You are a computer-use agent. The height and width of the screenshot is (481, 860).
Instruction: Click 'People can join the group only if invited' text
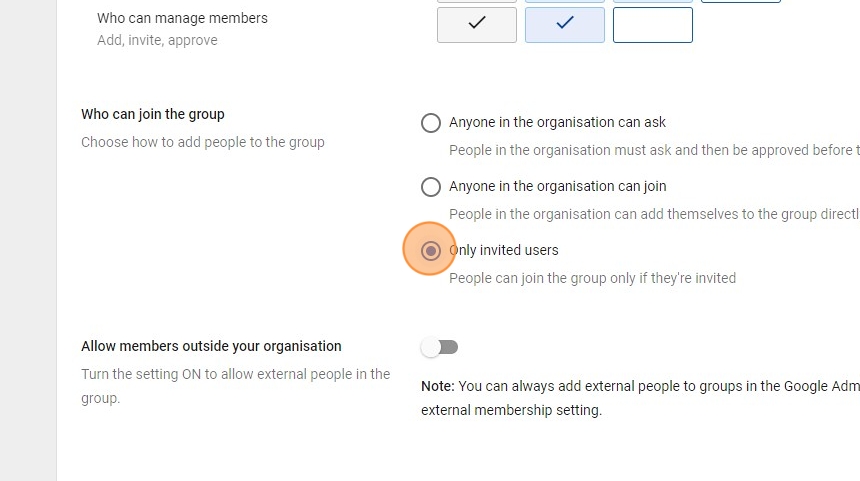(x=592, y=278)
